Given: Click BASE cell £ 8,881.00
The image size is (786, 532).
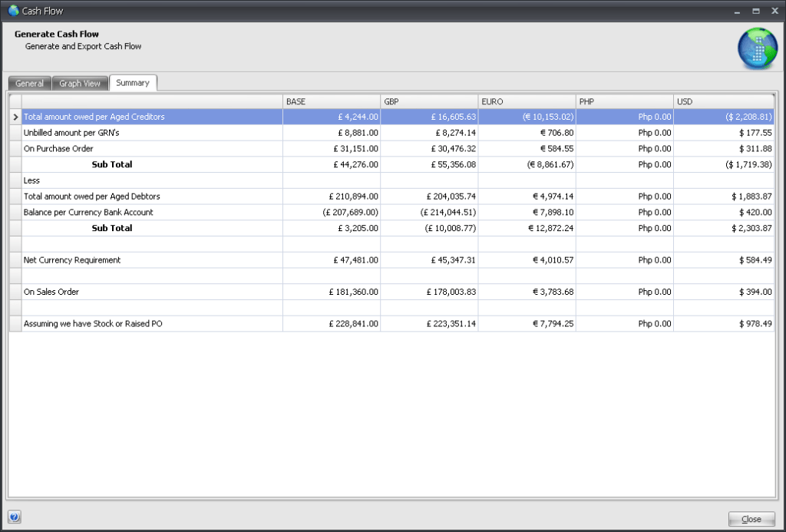Looking at the screenshot, I should pos(332,133).
